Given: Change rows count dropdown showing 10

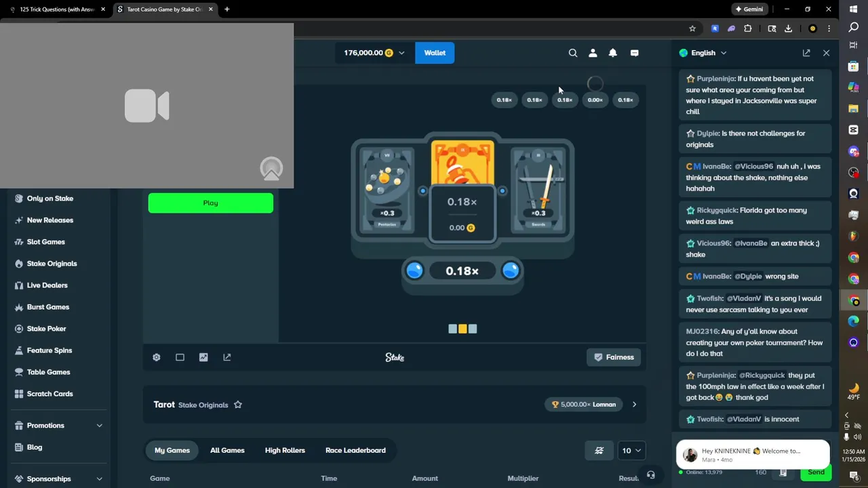Looking at the screenshot, I should pos(631,451).
